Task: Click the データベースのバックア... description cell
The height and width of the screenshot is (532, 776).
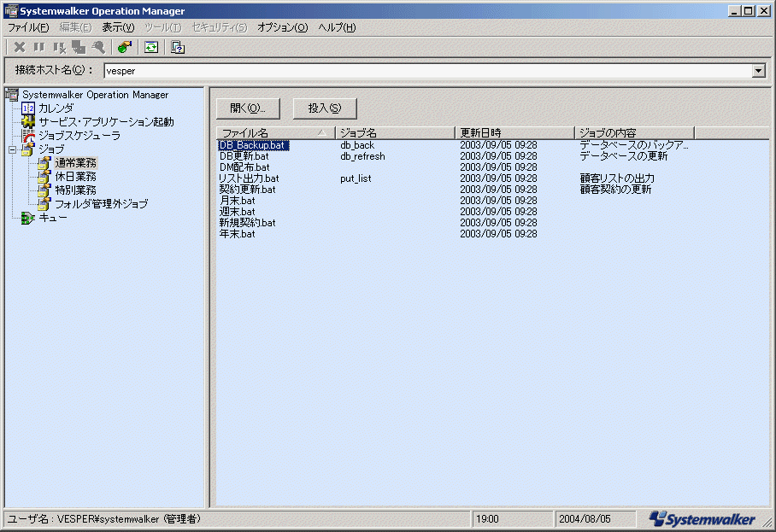Action: 634,145
